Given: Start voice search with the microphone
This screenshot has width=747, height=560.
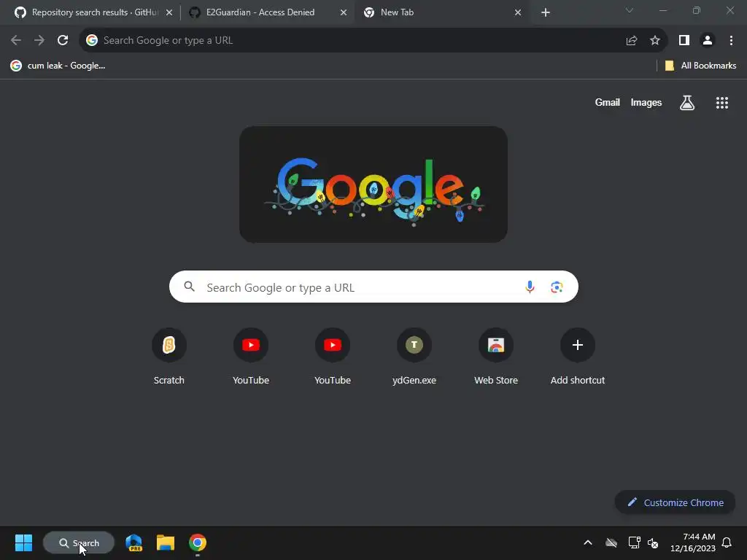Looking at the screenshot, I should (x=530, y=287).
